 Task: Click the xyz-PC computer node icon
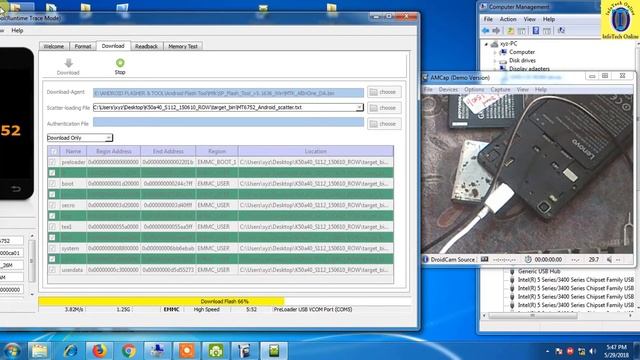click(x=494, y=44)
